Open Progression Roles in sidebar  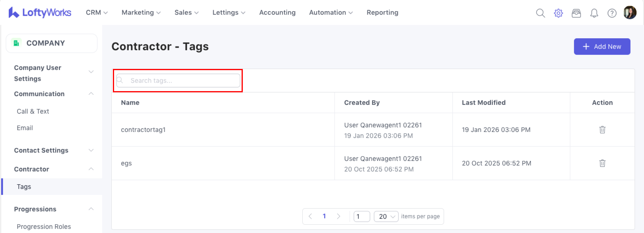pyautogui.click(x=44, y=226)
